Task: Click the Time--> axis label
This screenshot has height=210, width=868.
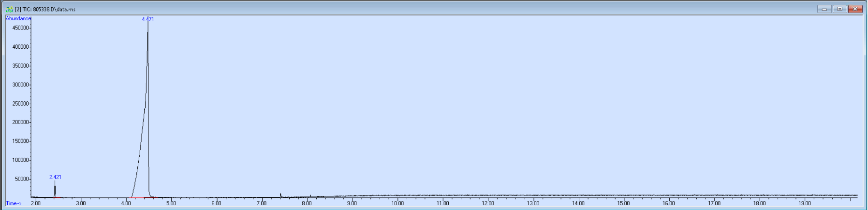Action: (14, 203)
